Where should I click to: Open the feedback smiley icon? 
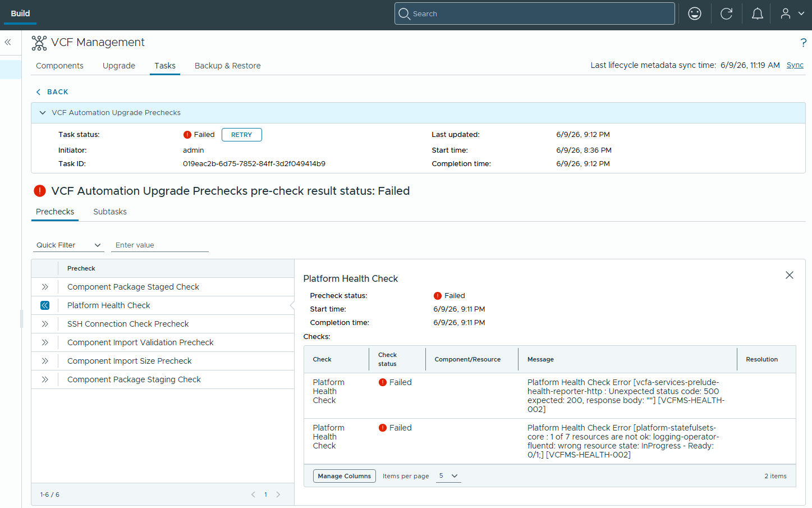pyautogui.click(x=695, y=13)
